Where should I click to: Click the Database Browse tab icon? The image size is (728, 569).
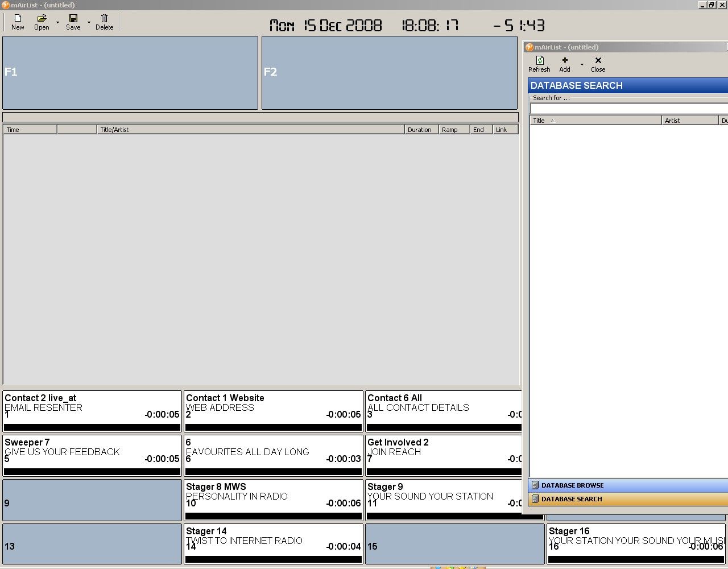coord(535,485)
